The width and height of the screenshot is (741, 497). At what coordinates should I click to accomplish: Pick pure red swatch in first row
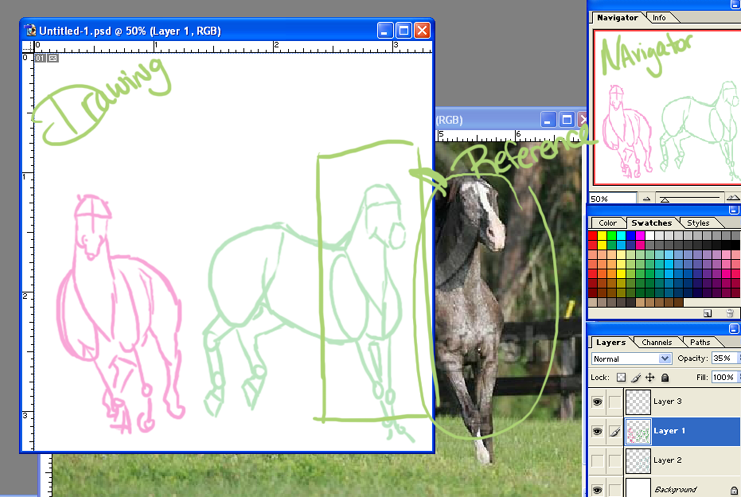(593, 235)
